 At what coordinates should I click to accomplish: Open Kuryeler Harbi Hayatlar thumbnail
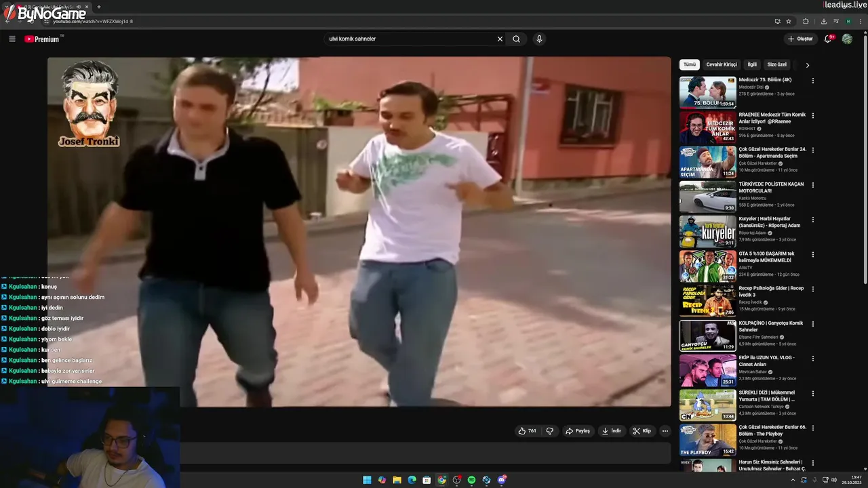coord(707,231)
